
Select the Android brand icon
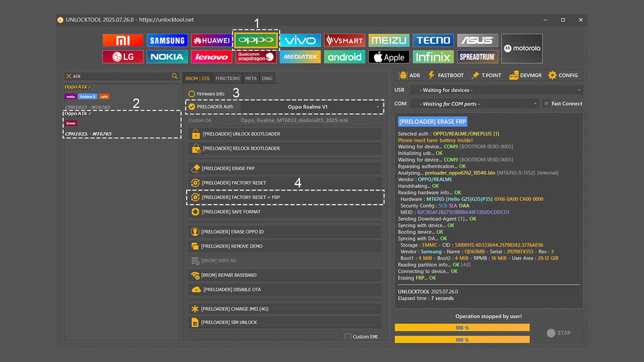(344, 57)
